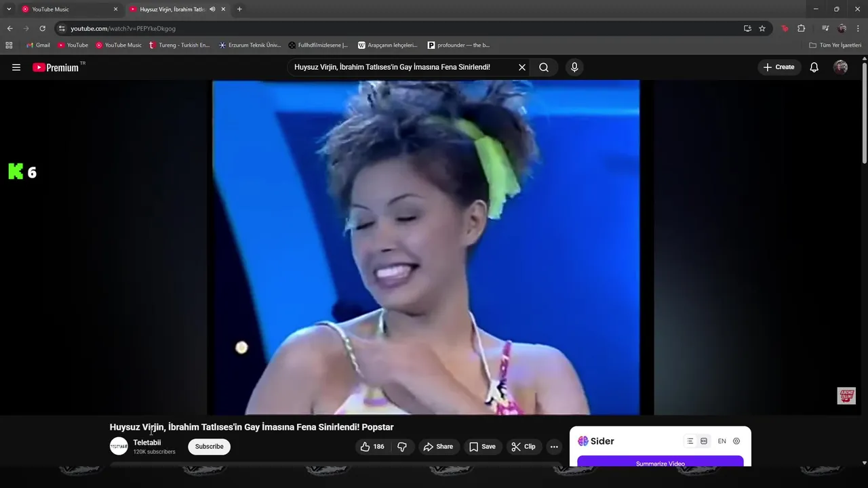This screenshot has width=868, height=488.
Task: Run search with magnifier button
Action: tap(544, 67)
